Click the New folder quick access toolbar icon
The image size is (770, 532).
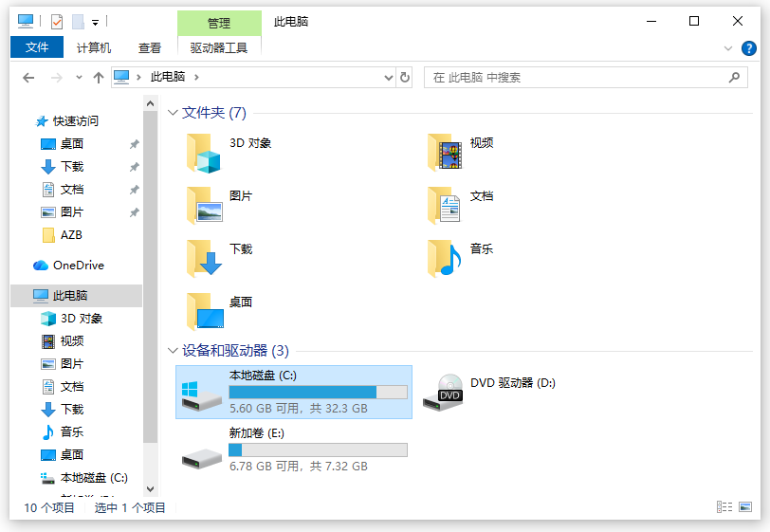click(78, 22)
